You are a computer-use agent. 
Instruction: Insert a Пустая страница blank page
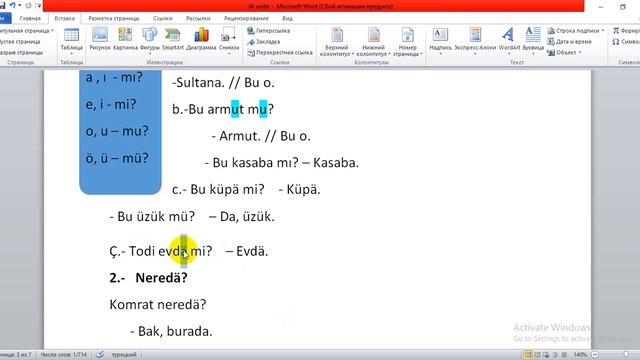(x=20, y=42)
